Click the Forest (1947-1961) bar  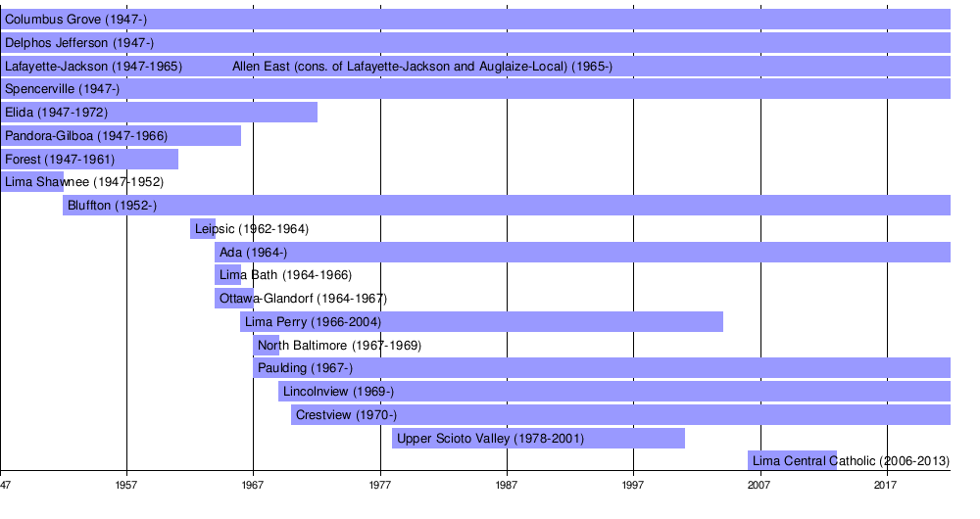[x=89, y=160]
